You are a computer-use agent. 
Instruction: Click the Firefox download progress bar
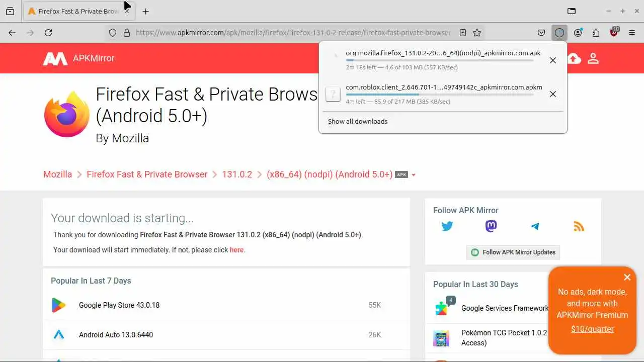click(440, 60)
